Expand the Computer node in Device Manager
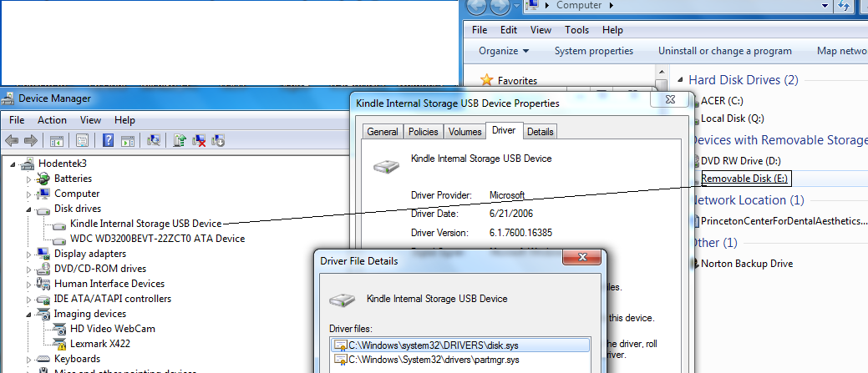Screen dimensions: 868x373 (x=28, y=194)
